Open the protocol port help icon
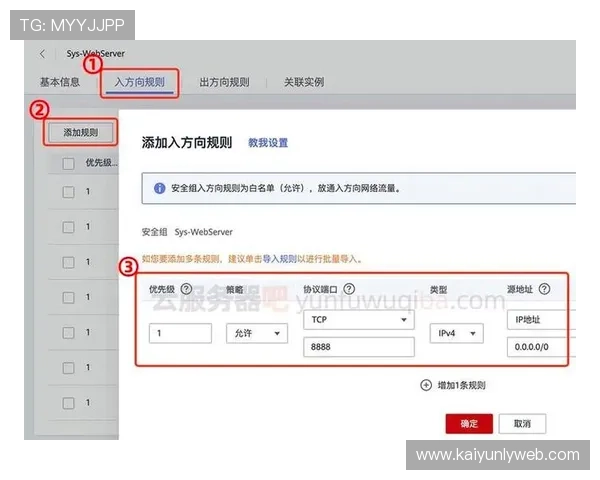 click(349, 289)
